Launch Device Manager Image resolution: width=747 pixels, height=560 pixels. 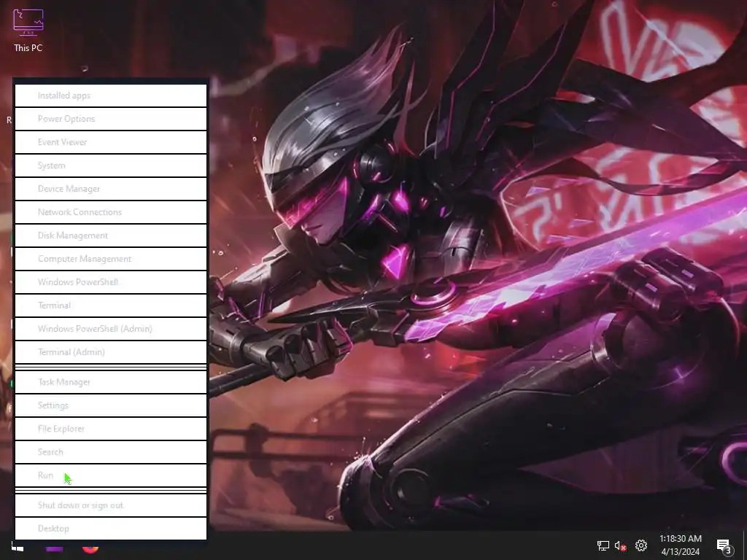coord(111,189)
